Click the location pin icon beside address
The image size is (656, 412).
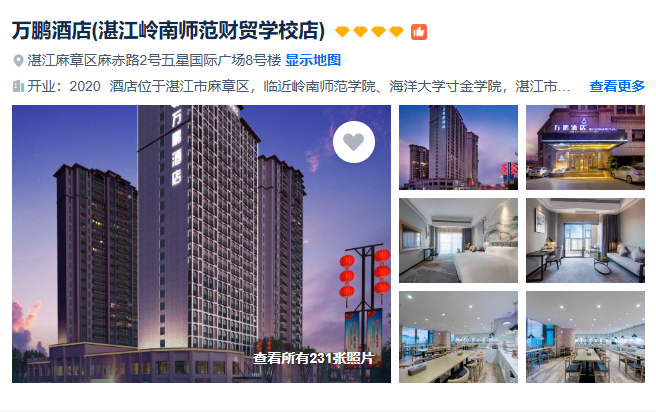[18, 61]
